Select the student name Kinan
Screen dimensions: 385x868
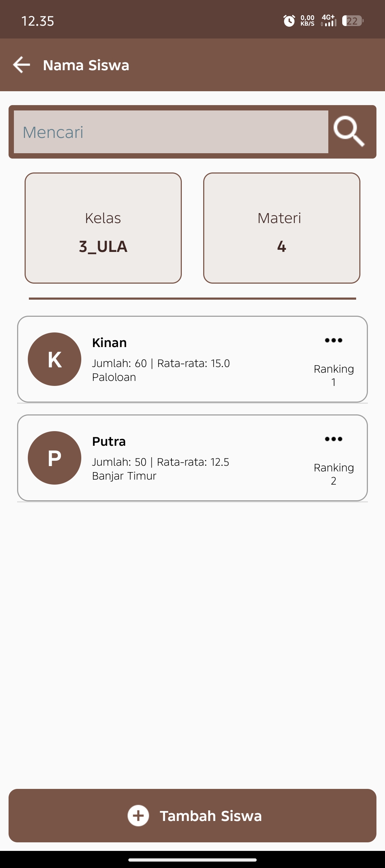tap(109, 343)
